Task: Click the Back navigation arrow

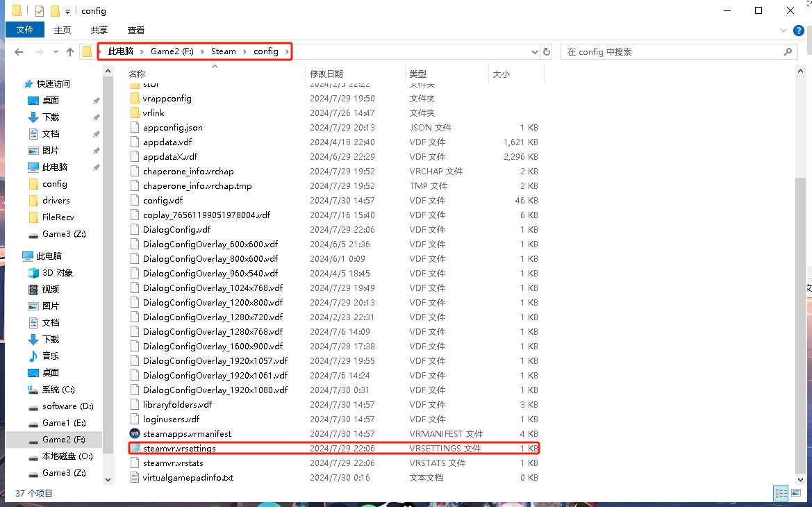Action: tap(19, 52)
